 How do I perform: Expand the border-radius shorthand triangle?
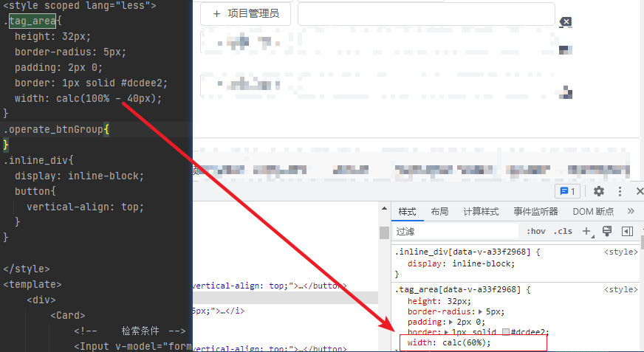pos(480,312)
